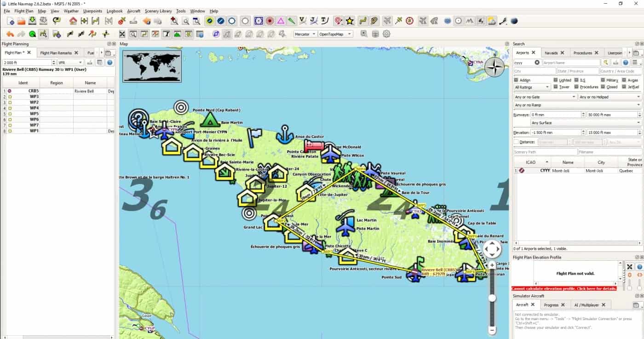Open options via the gear icon

(386, 34)
